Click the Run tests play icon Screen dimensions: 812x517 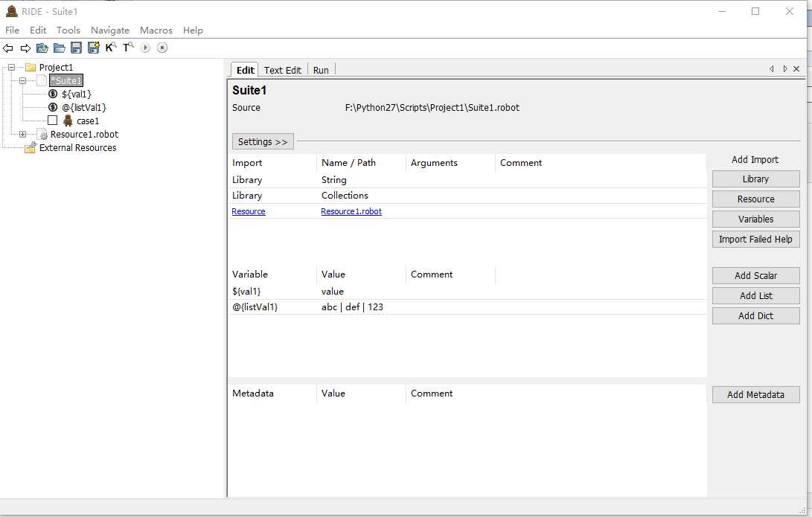pyautogui.click(x=146, y=48)
